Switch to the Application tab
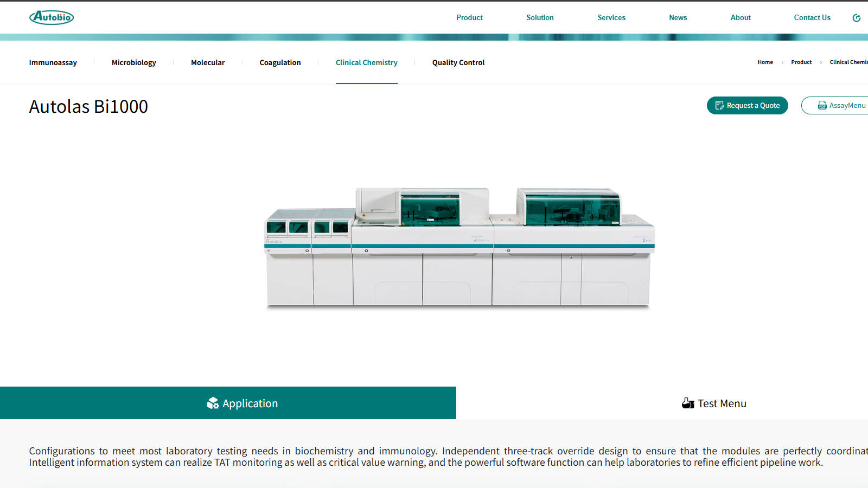 coord(228,403)
